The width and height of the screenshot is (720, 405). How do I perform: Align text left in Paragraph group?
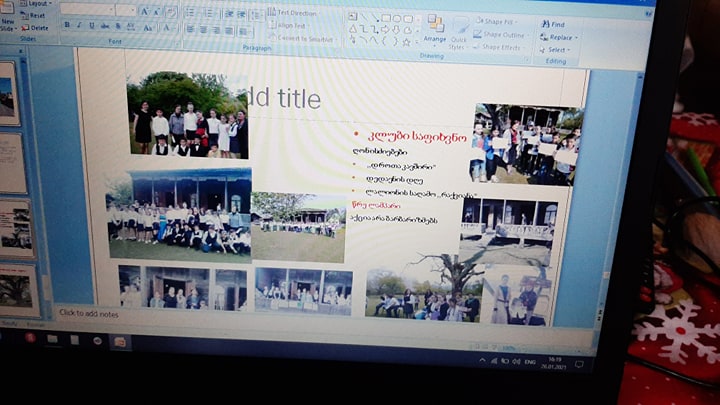coord(190,29)
